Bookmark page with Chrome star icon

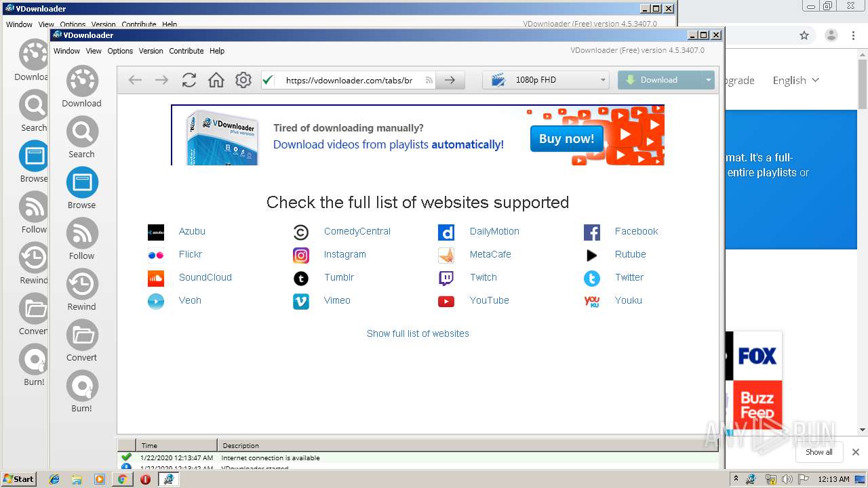coord(804,35)
